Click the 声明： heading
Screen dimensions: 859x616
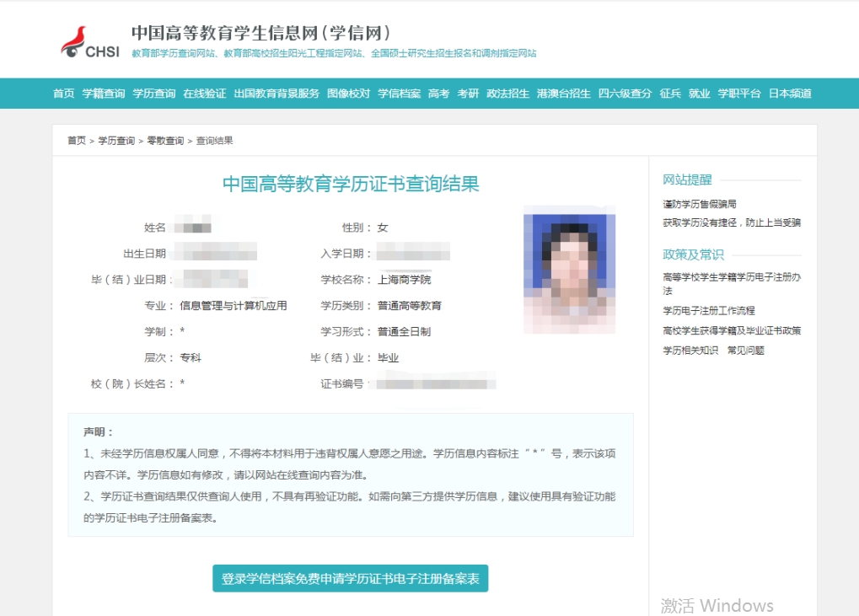pos(98,432)
